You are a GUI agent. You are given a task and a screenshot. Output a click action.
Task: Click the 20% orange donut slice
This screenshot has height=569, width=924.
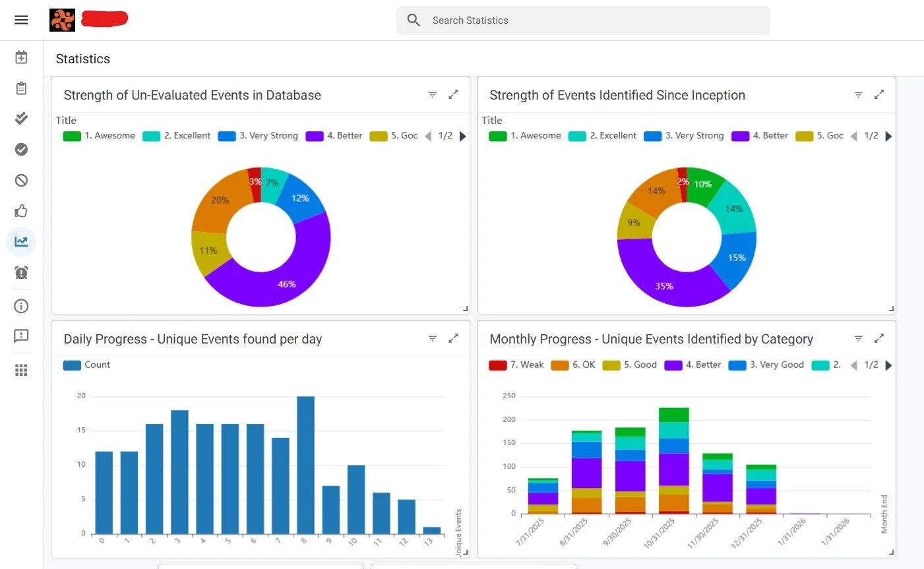[x=222, y=201]
